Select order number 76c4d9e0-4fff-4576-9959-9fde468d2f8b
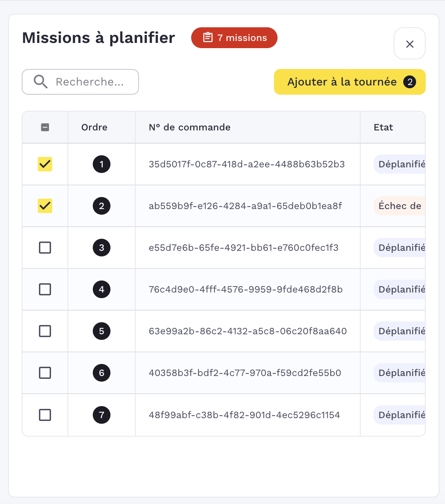This screenshot has height=504, width=445. coord(245,289)
